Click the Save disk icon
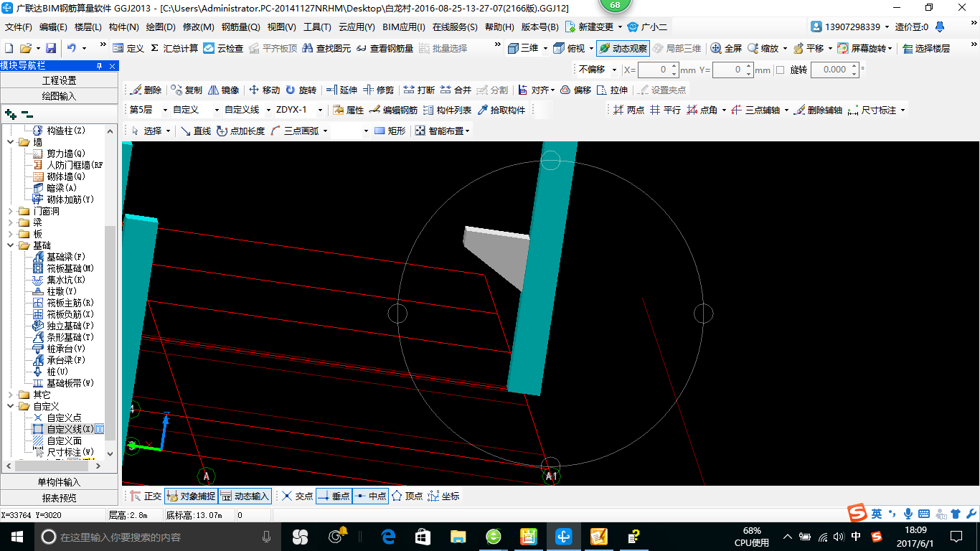Image resolution: width=980 pixels, height=551 pixels. [51, 48]
